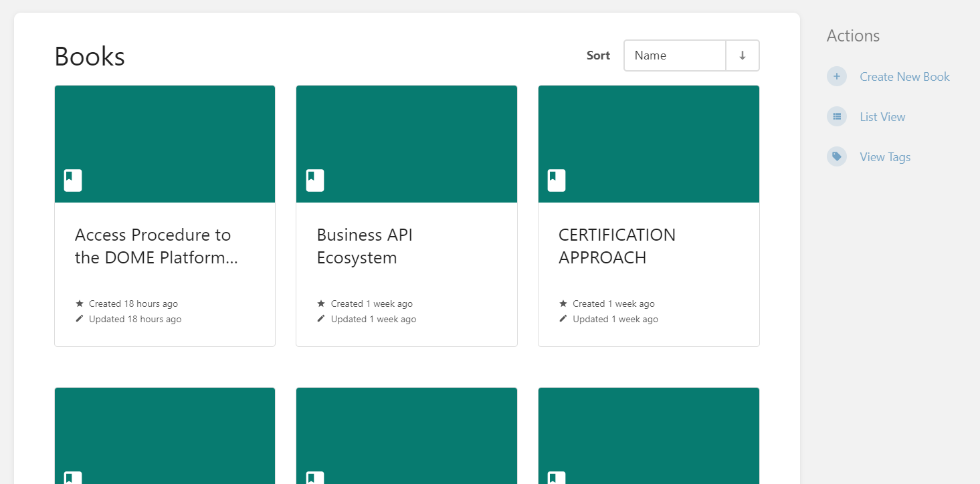Open the CERTIFICATION APPROACH book title
The image size is (980, 484).
point(617,246)
